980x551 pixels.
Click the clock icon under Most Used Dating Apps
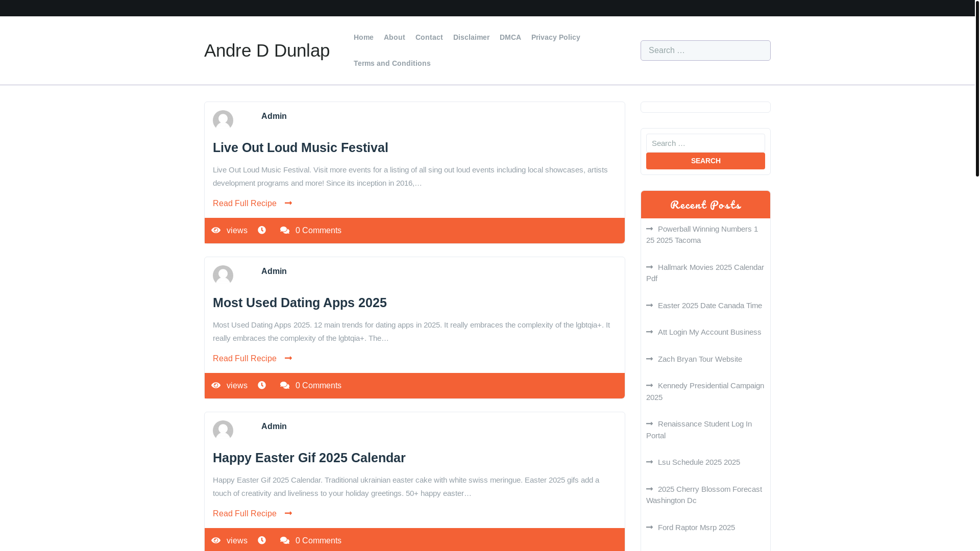click(x=262, y=386)
